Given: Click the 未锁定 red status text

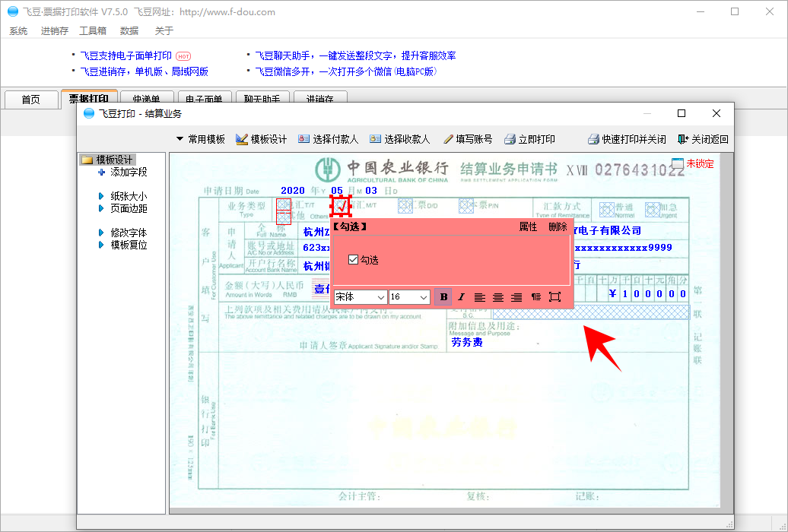Looking at the screenshot, I should pos(701,163).
